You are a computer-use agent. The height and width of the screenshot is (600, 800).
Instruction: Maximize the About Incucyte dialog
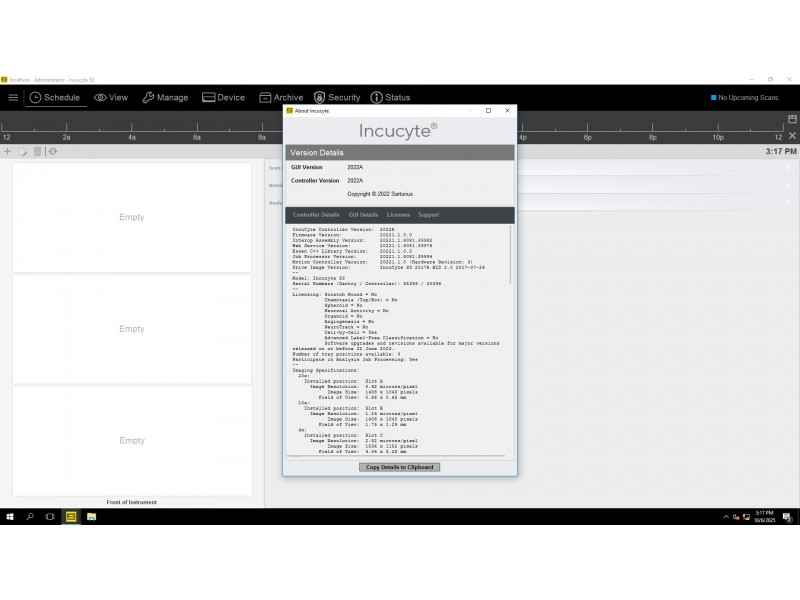point(488,111)
